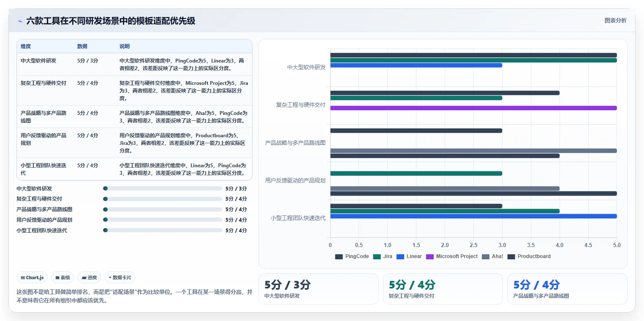The height and width of the screenshot is (321, 644).
Task: Click the 数据 table column header
Action: pyautogui.click(x=82, y=46)
